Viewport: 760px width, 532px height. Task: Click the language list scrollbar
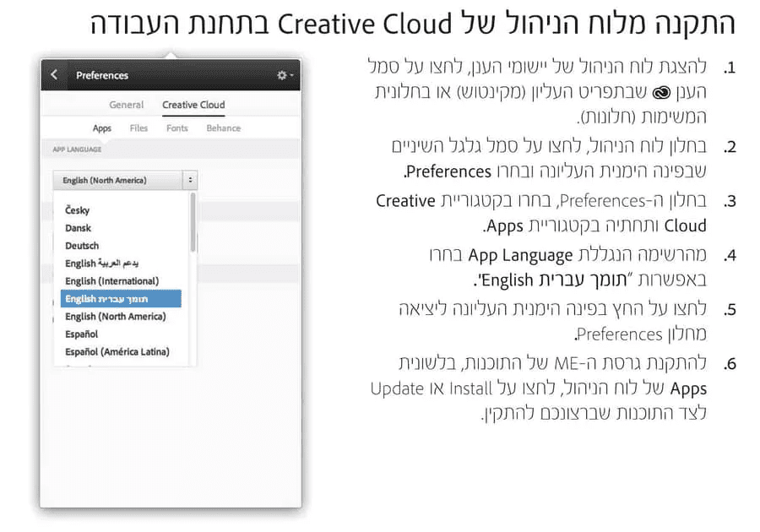(x=193, y=222)
